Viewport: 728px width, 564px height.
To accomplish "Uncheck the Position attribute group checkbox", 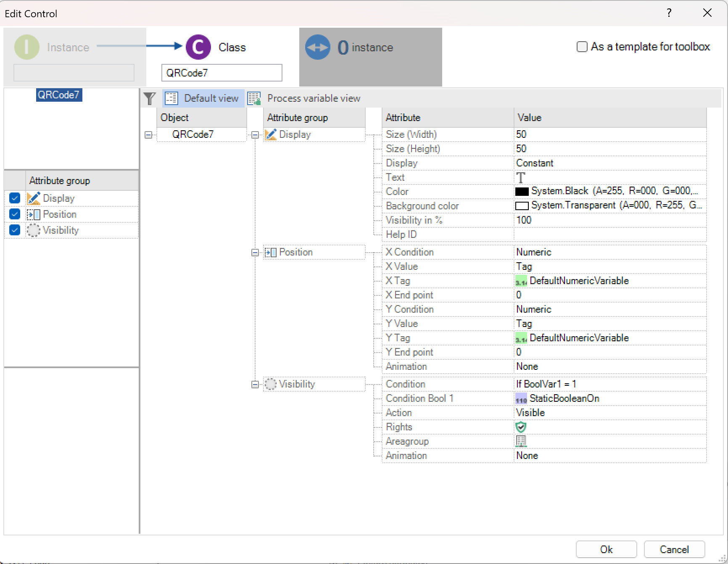I will click(x=15, y=214).
